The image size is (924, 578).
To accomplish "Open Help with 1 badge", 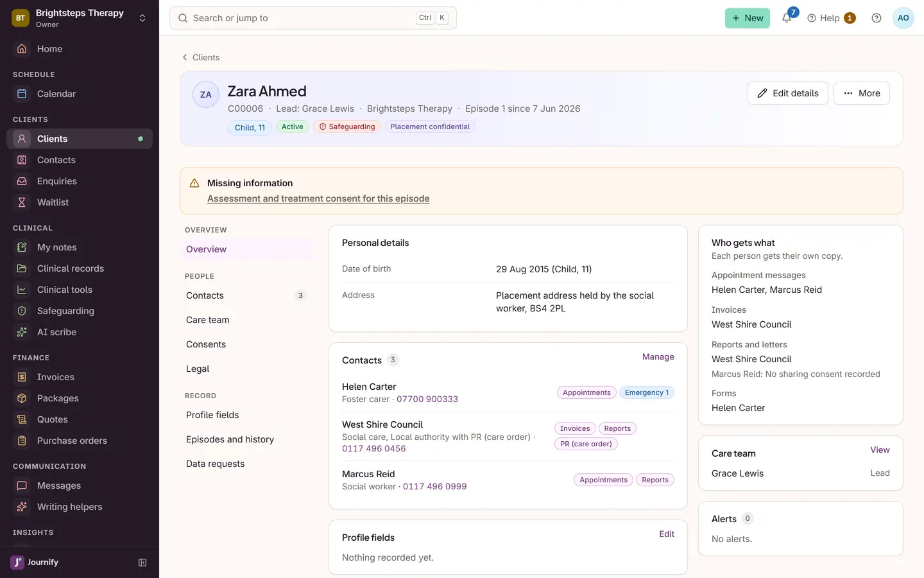I will tap(831, 18).
